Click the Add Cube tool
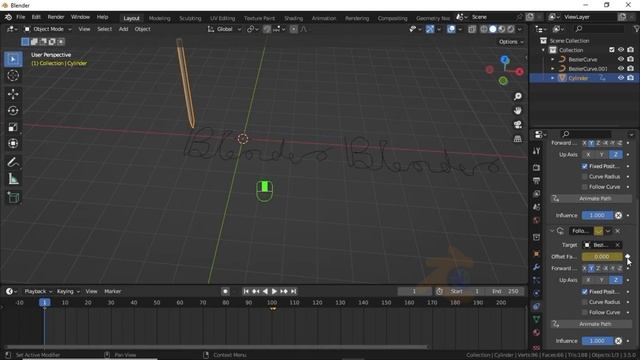The image size is (640, 360). click(13, 198)
